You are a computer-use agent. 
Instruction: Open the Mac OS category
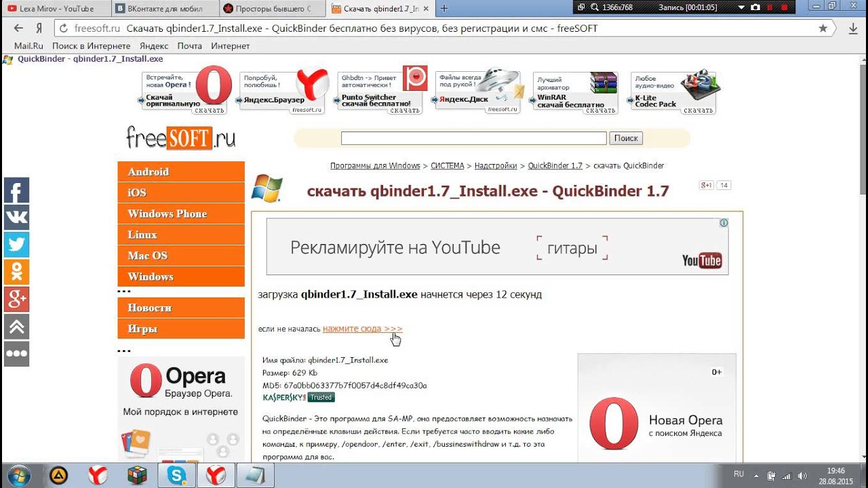pyautogui.click(x=181, y=256)
